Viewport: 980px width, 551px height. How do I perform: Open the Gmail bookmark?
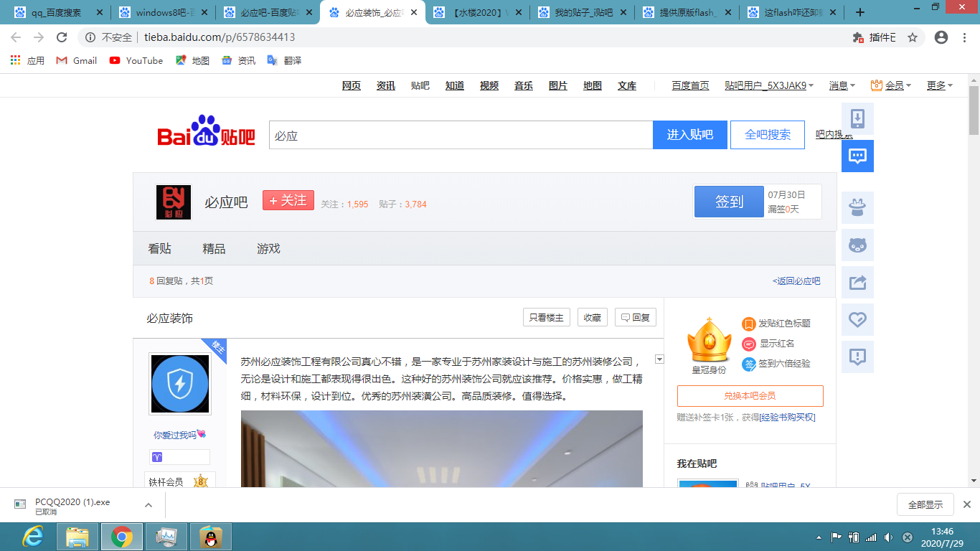point(77,60)
